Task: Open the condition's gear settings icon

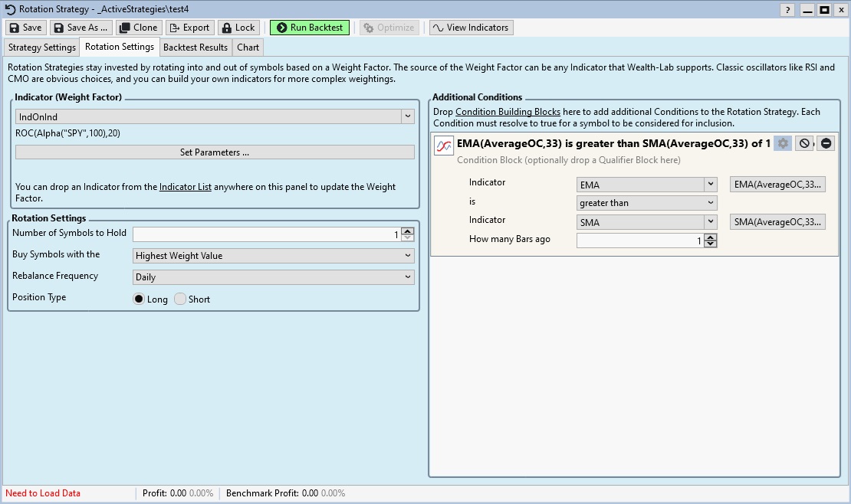Action: coord(782,143)
